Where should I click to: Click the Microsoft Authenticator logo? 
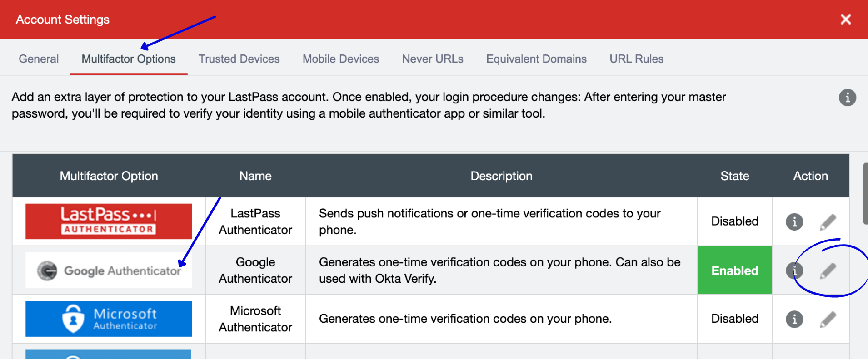click(109, 319)
